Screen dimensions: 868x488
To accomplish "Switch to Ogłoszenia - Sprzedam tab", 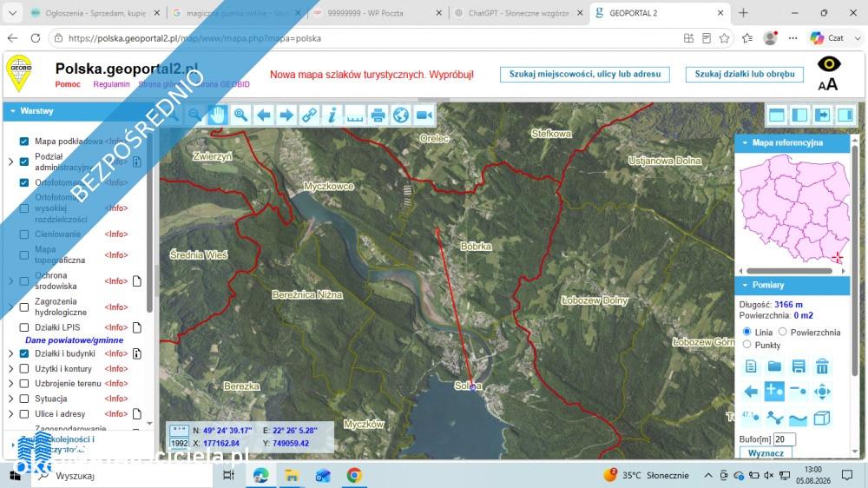I will (95, 13).
